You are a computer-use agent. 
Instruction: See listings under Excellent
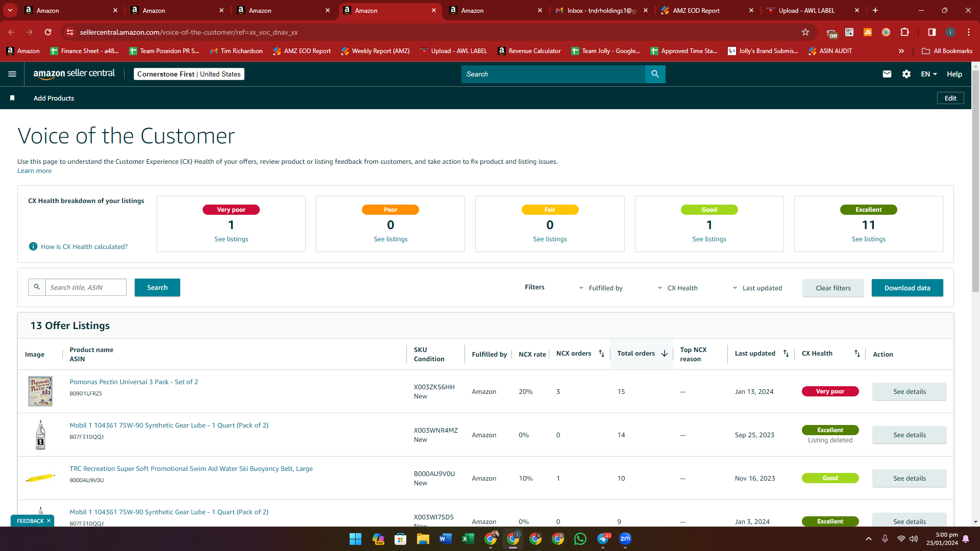868,239
